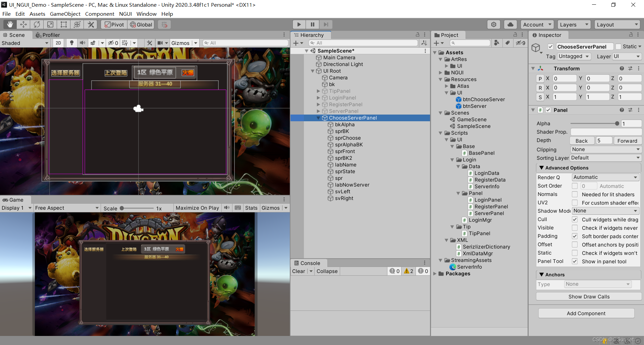The width and height of the screenshot is (644, 345).
Task: Toggle Soft border pads content checkbox
Action: 575,236
